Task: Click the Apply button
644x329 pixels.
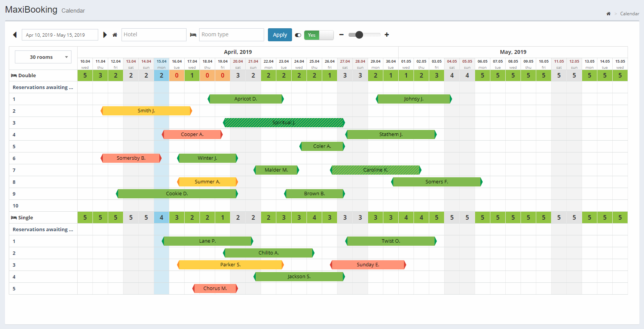Action: (280, 35)
